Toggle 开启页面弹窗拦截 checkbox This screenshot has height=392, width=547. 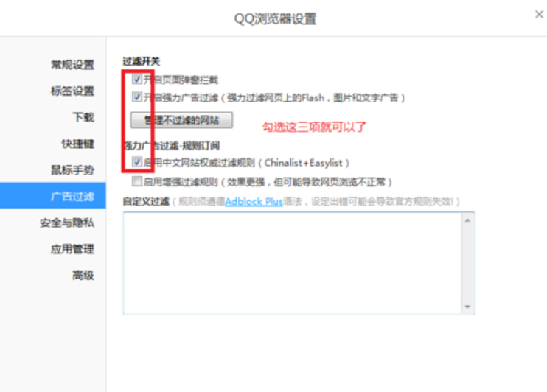[137, 79]
